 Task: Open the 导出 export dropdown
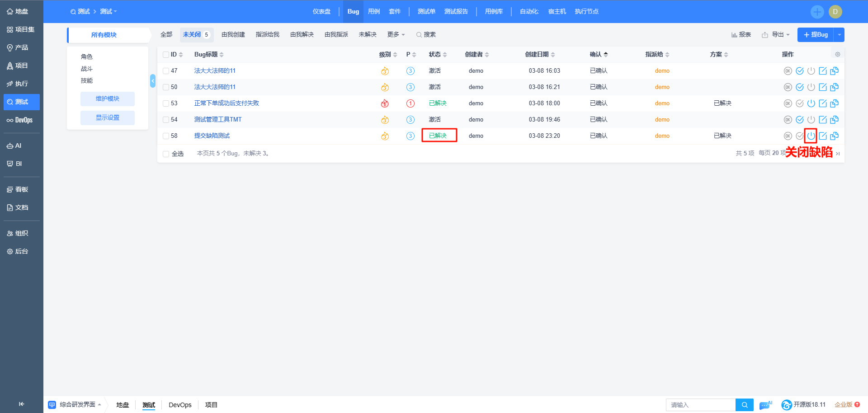776,35
